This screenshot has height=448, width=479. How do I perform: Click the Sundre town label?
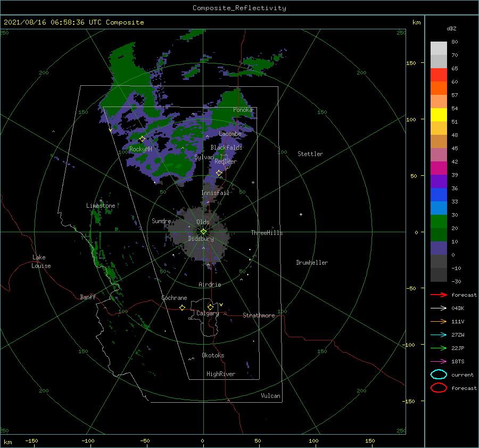tap(161, 221)
